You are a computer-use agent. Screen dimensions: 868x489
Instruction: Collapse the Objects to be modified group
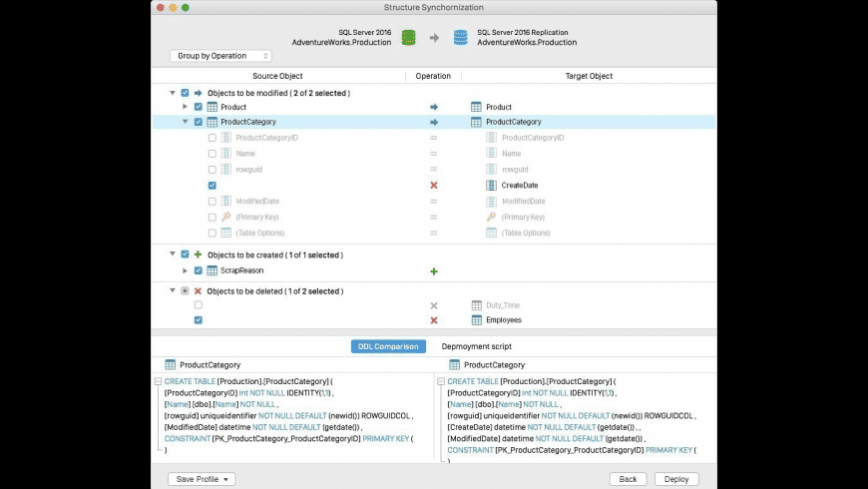tap(172, 93)
